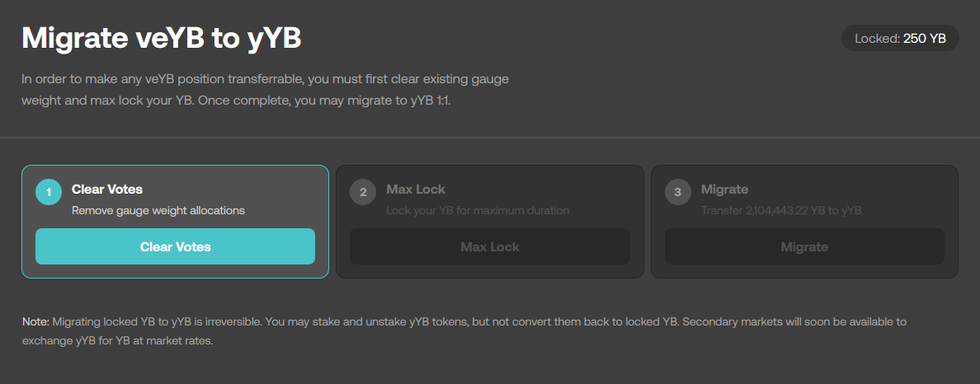Click the bold 'Note:' label
Viewport: 980px width, 384px height.
(36, 321)
